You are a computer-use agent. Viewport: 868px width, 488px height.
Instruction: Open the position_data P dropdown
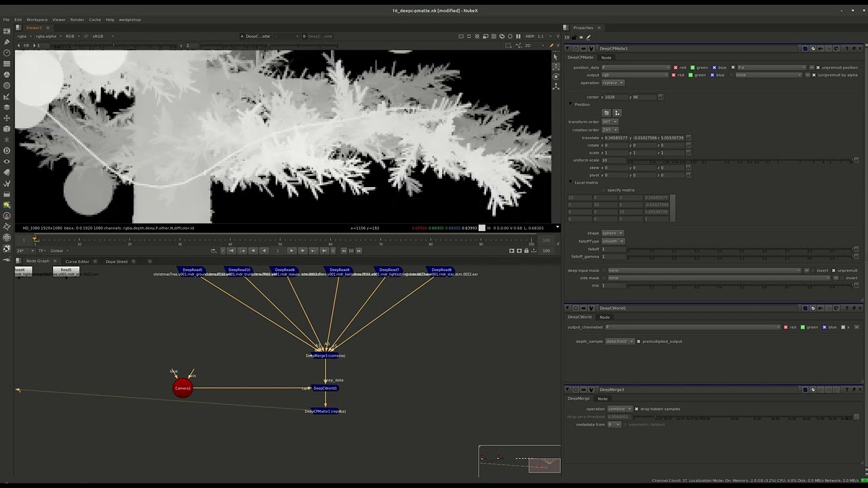coord(635,67)
